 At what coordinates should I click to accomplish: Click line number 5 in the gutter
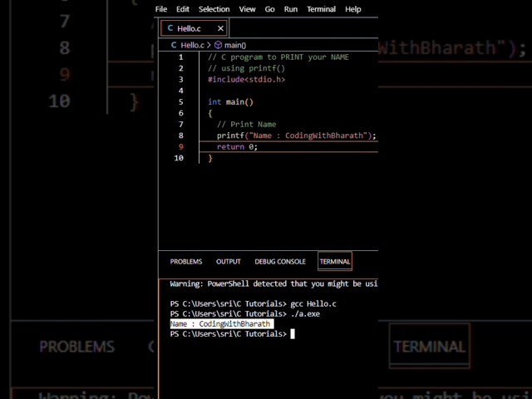tap(181, 101)
